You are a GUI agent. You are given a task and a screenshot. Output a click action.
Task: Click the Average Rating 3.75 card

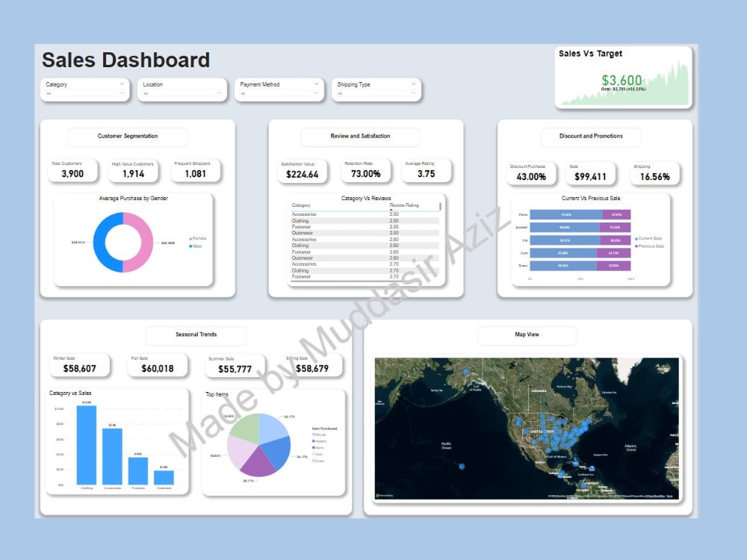click(x=426, y=170)
